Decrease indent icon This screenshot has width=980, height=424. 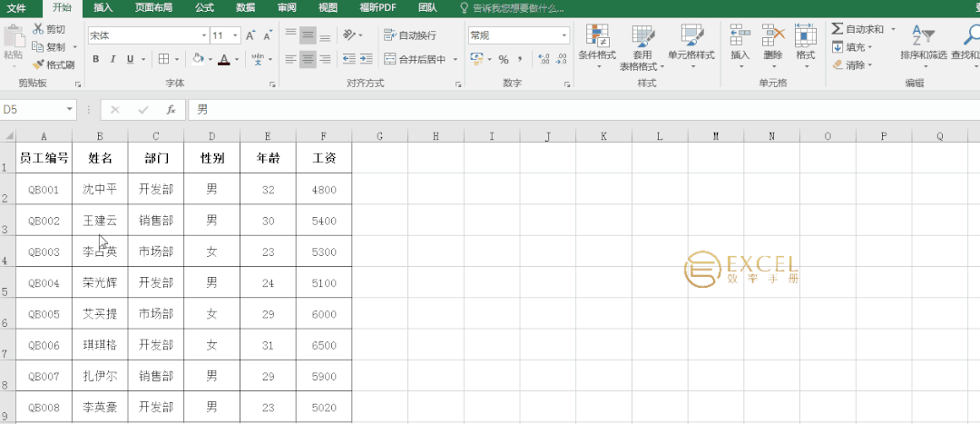click(349, 59)
